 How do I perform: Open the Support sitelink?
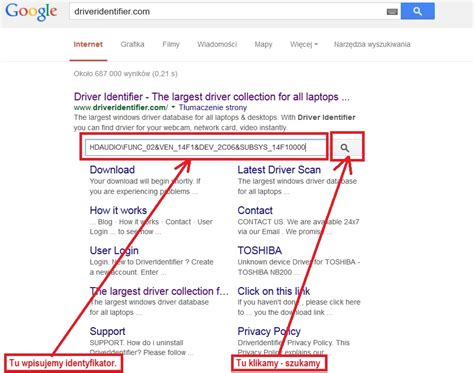tap(107, 331)
